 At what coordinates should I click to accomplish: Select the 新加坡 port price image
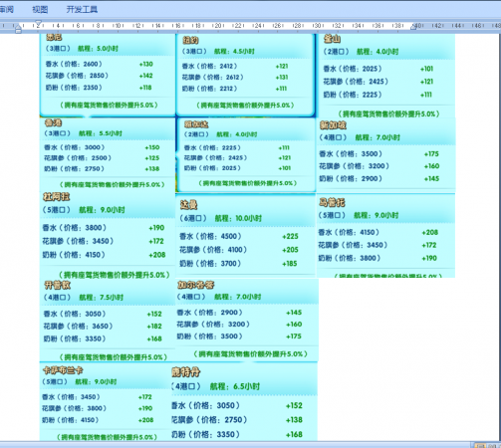click(386, 155)
